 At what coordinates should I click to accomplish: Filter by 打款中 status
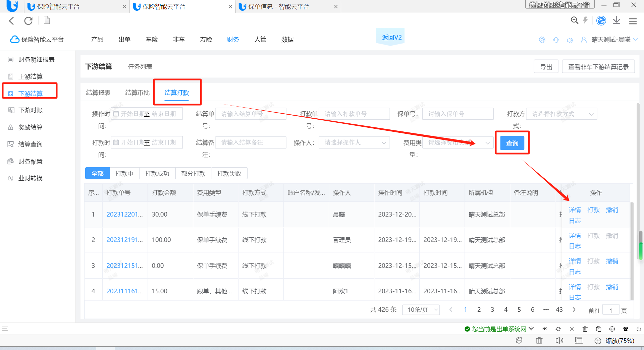pos(124,173)
